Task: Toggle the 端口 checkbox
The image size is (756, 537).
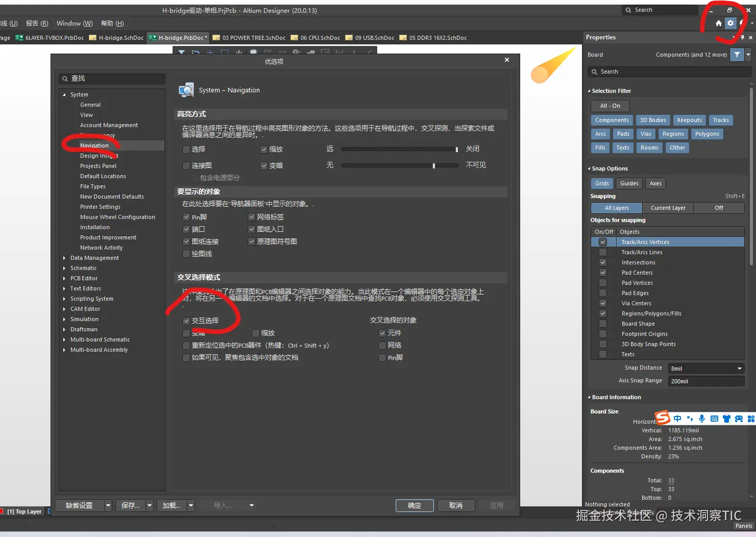Action: 186,229
